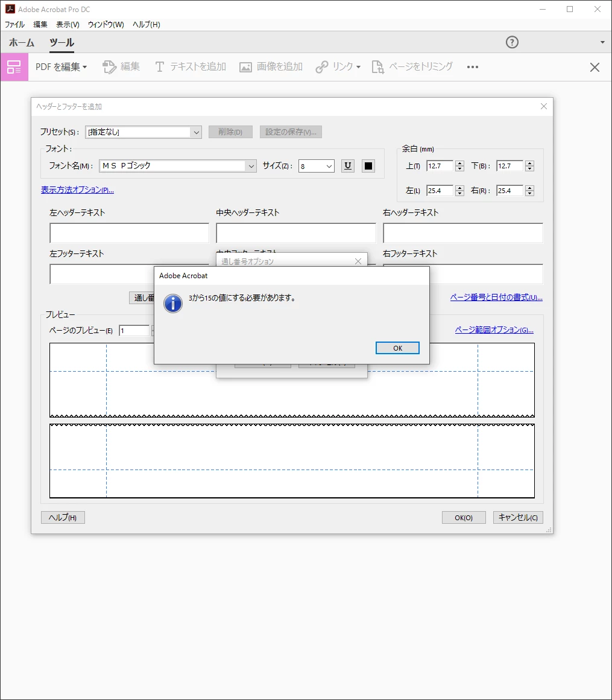
Task: Click the 上 margin input field
Action: pyautogui.click(x=440, y=166)
